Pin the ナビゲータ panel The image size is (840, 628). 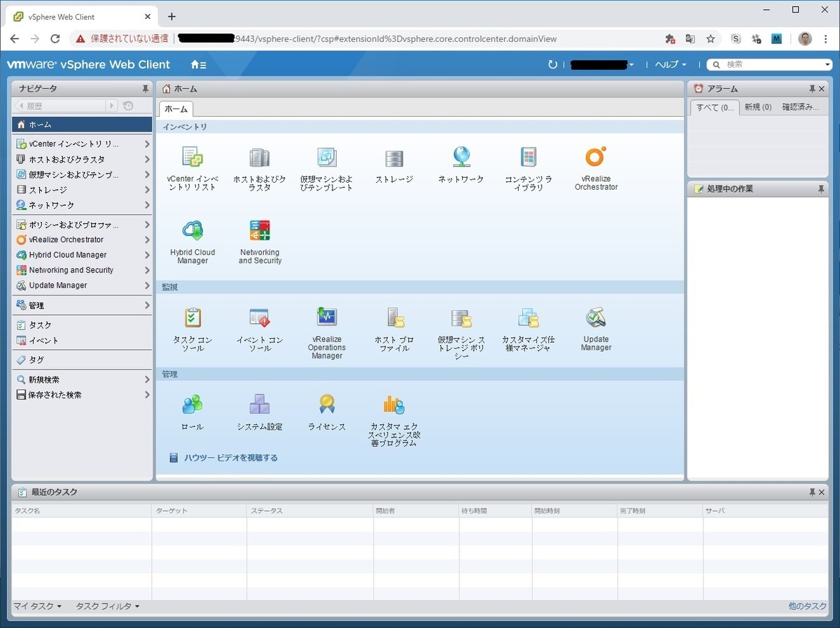point(145,89)
